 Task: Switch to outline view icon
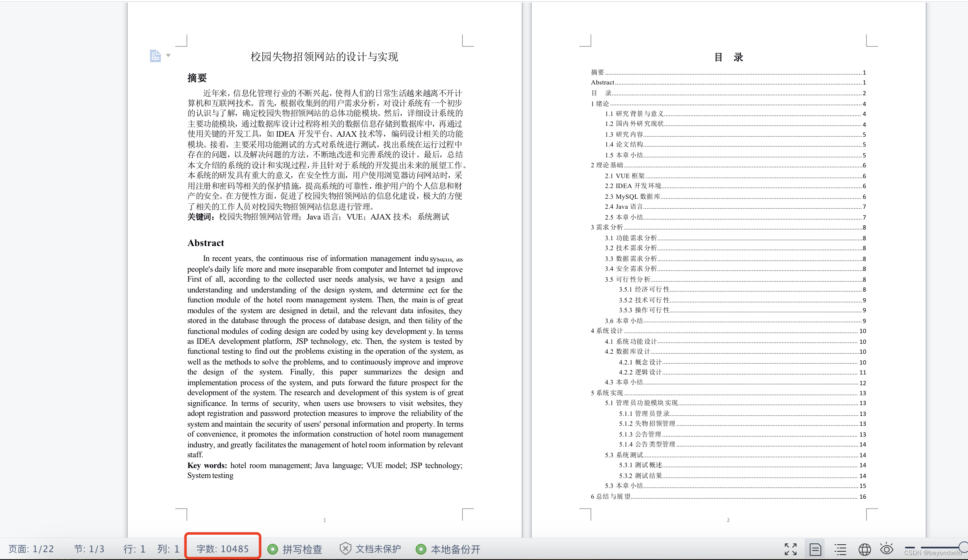(x=840, y=549)
